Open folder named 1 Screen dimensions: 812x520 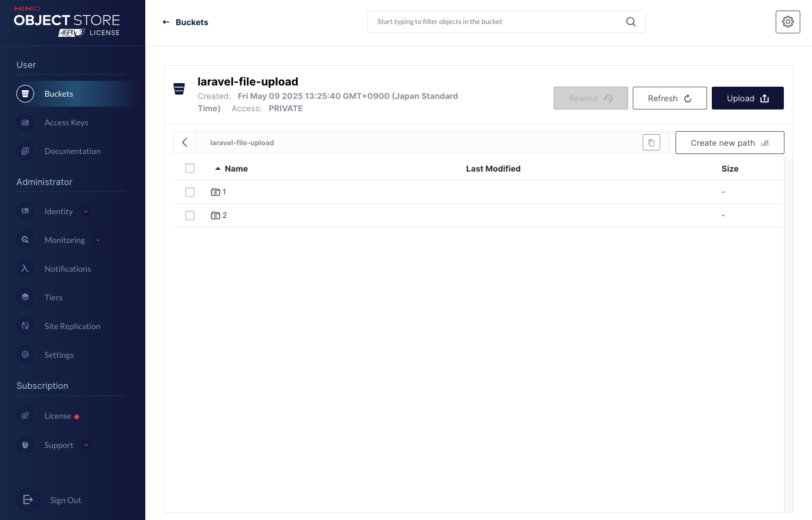[224, 192]
